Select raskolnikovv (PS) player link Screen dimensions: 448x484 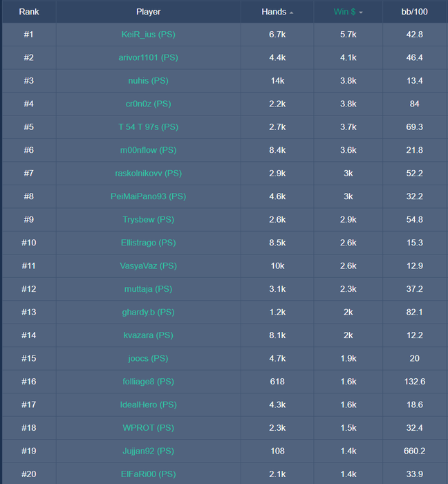coord(149,173)
